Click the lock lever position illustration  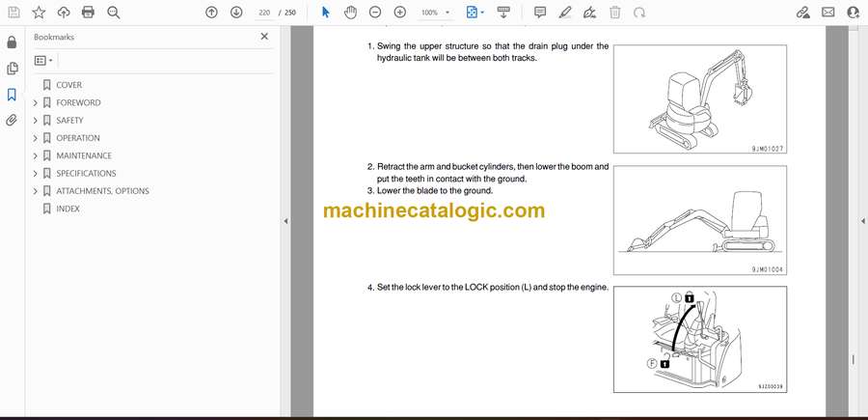(x=700, y=339)
